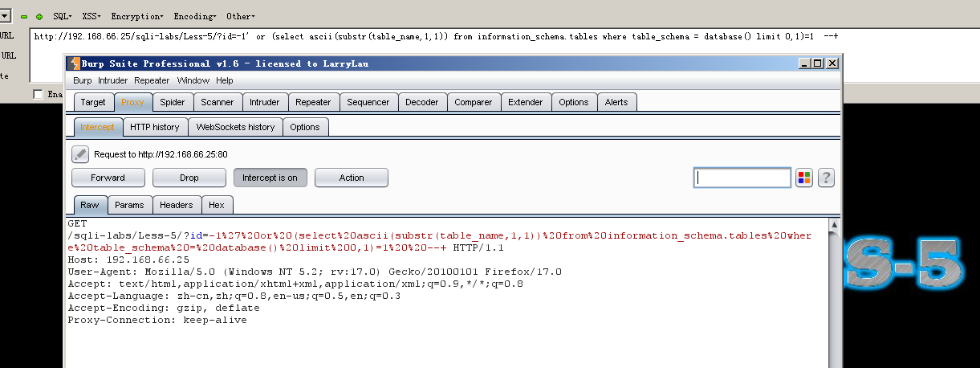This screenshot has height=368, width=980.
Task: View the HTTP history sub-tab
Action: click(155, 127)
